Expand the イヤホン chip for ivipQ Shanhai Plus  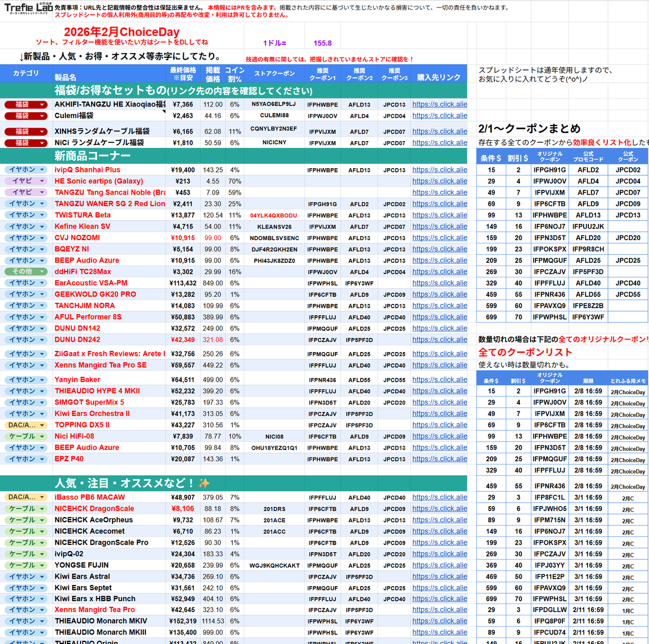point(26,170)
